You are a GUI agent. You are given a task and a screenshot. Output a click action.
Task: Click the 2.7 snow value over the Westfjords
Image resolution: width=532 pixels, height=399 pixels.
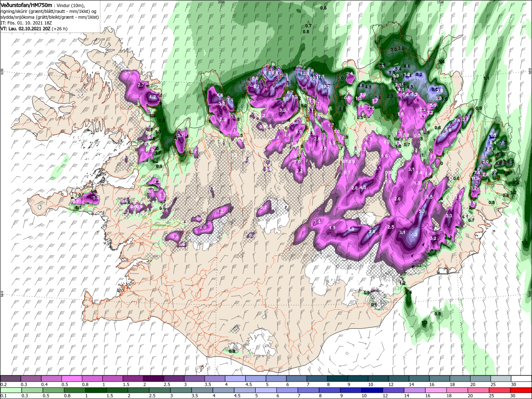point(140,85)
